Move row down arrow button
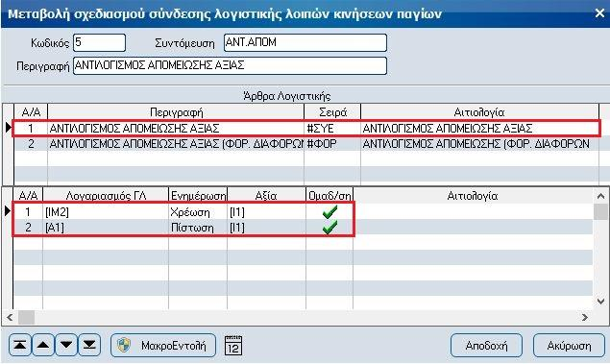This screenshot has height=364, width=610. coord(66,345)
